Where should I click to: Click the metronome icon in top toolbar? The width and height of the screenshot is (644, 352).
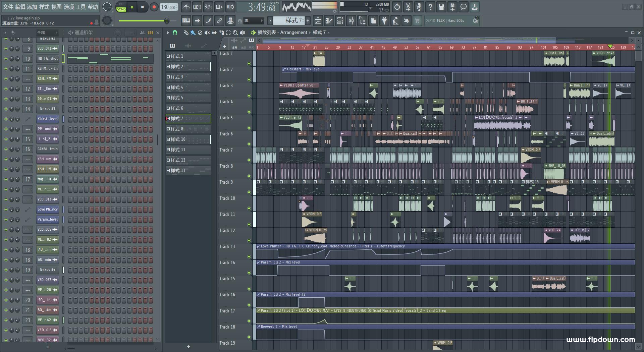click(186, 7)
